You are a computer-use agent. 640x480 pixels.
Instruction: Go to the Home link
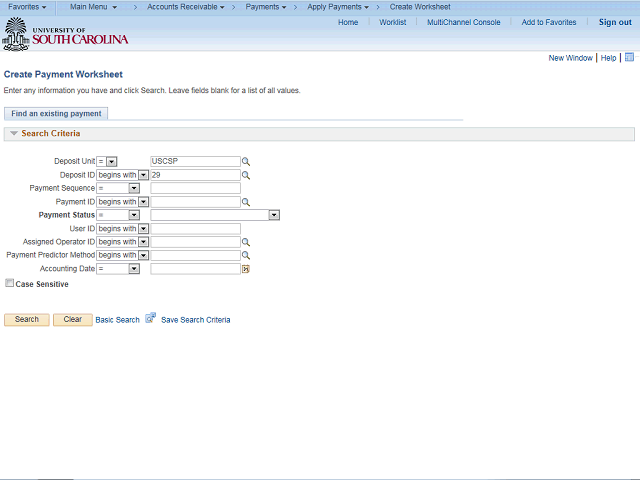tap(348, 22)
